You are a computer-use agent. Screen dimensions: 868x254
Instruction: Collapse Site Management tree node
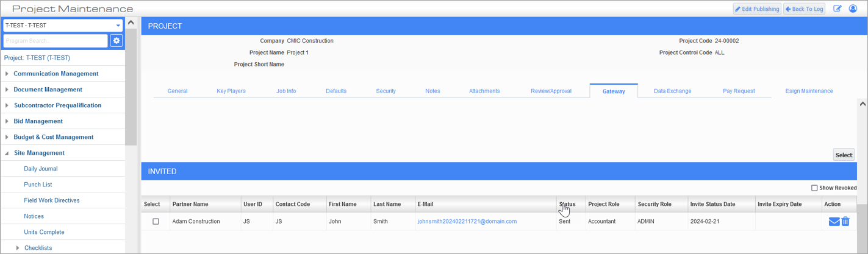tap(7, 153)
